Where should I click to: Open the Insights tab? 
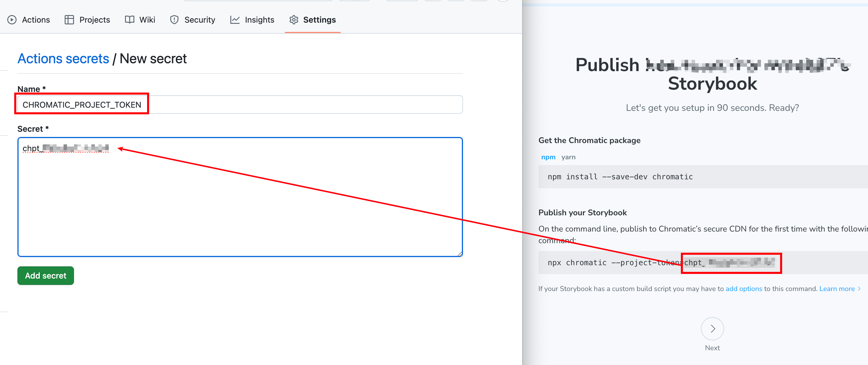tap(252, 20)
